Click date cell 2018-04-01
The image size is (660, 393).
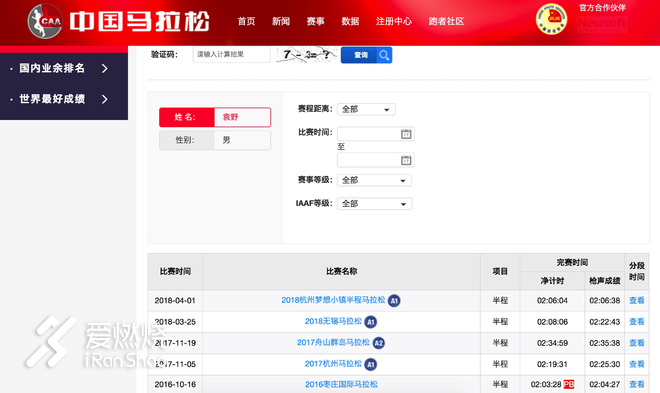175,300
